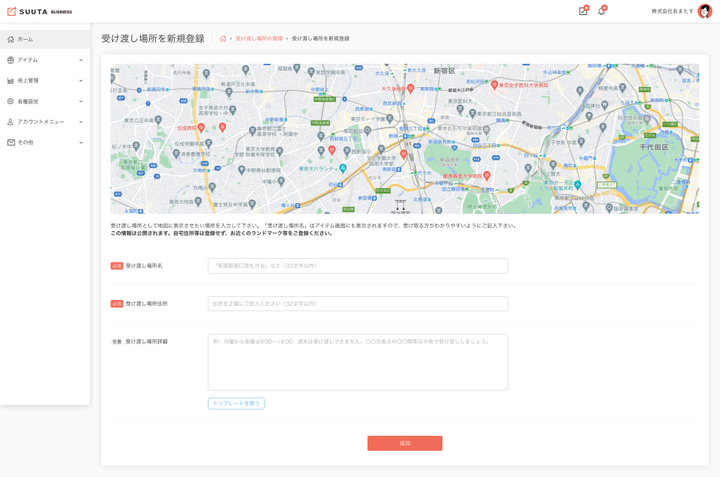Click the home icon in breadcrumb
Image resolution: width=720 pixels, height=477 pixels.
[223, 39]
